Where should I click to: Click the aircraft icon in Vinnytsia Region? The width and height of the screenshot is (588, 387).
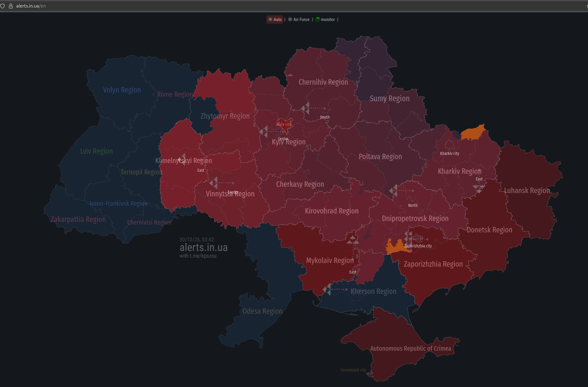214,183
